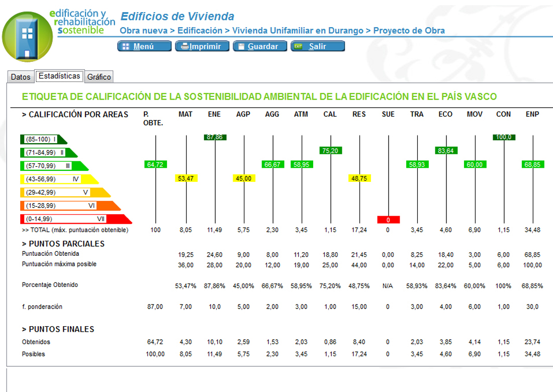Image resolution: width=553 pixels, height=392 pixels.
Task: Click the printer icon on Imprimir button
Action: click(x=185, y=46)
